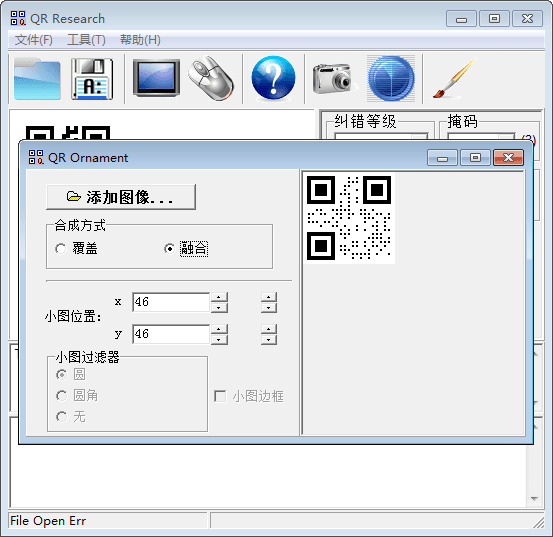This screenshot has height=537, width=553.
Task: Maximize the QR Ornament dialog
Action: 475,157
